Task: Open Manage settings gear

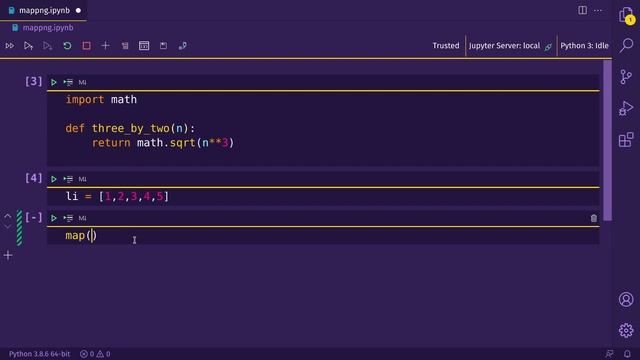Action: pyautogui.click(x=626, y=330)
